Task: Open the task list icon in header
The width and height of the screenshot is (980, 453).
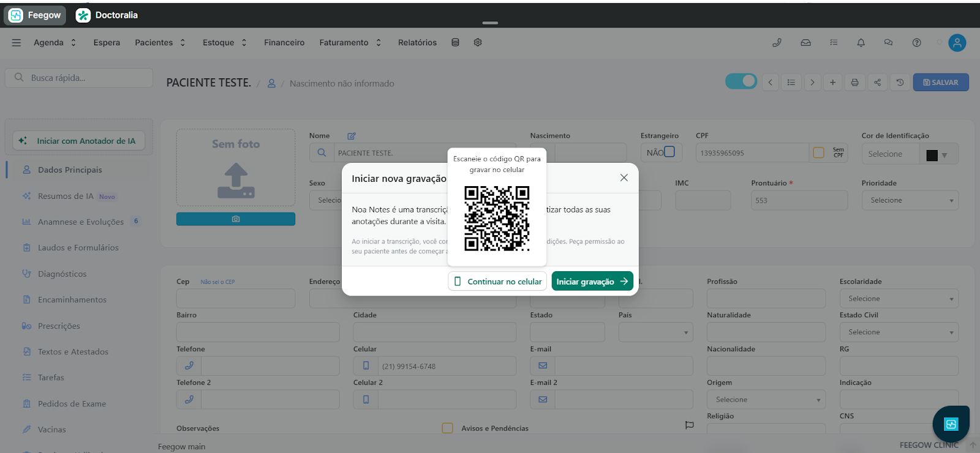Action: click(834, 43)
